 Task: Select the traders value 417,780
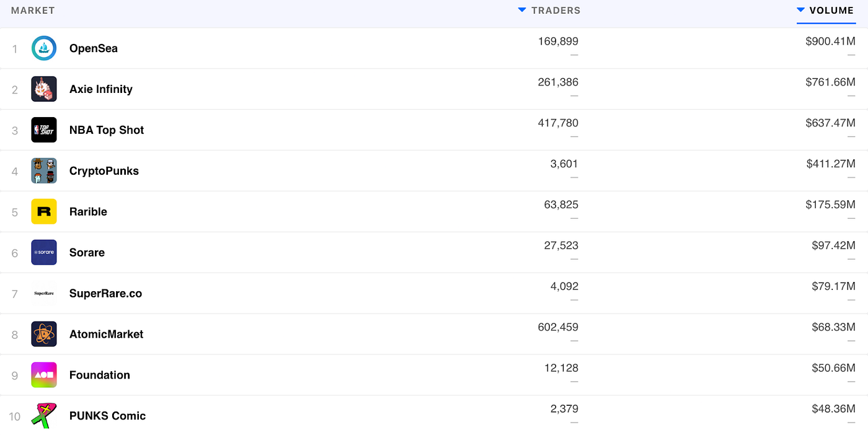(x=558, y=123)
